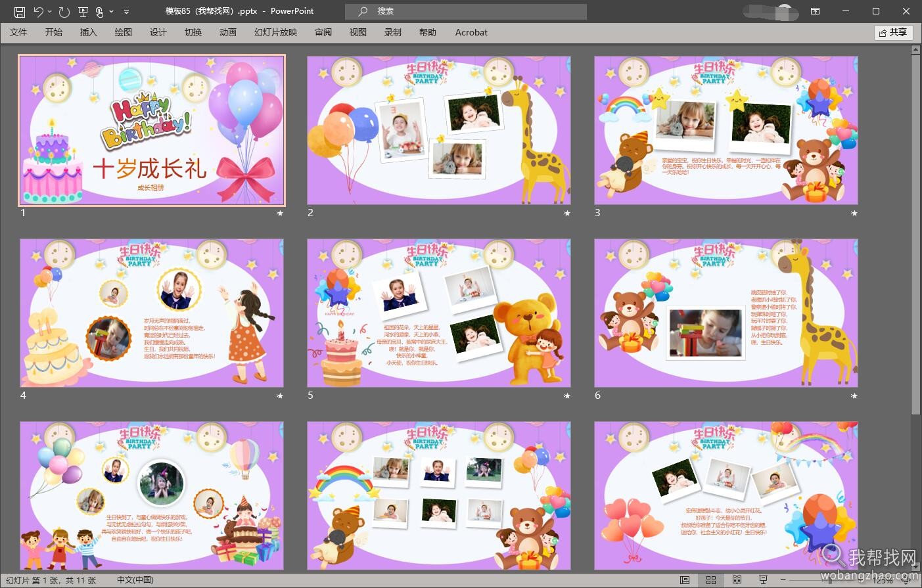This screenshot has height=588, width=922.
Task: Play transition star icon under slide 5
Action: (x=567, y=396)
